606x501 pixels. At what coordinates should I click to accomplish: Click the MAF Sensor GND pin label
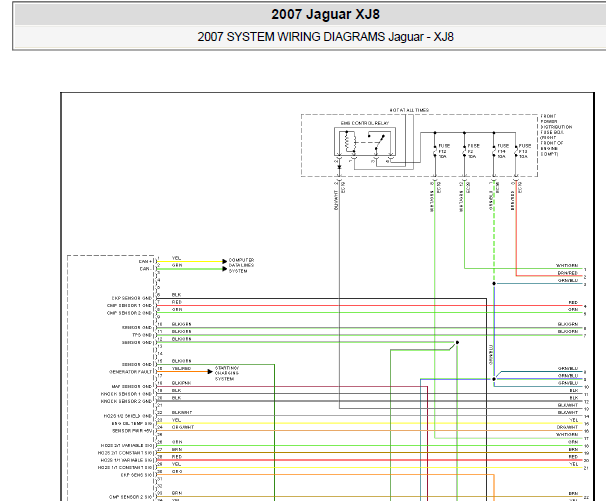(x=132, y=387)
